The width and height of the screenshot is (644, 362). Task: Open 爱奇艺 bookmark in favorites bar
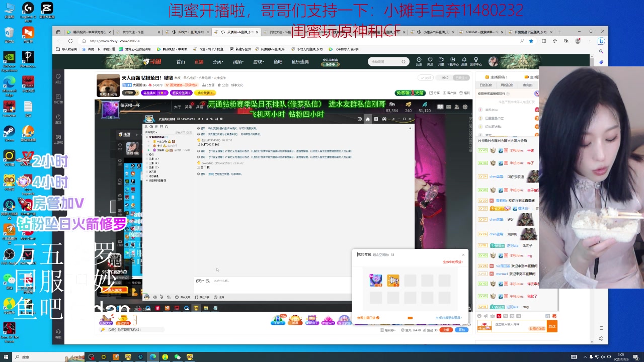135,49
